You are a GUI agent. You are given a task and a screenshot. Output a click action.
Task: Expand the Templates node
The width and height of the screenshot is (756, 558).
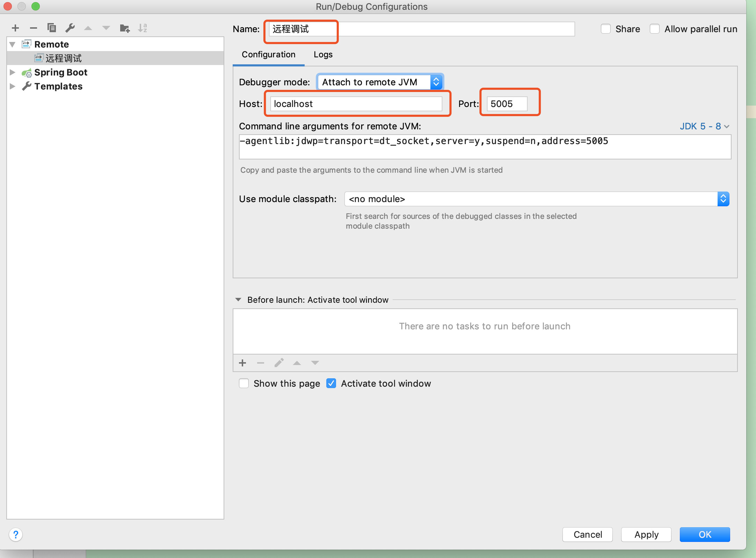point(13,86)
